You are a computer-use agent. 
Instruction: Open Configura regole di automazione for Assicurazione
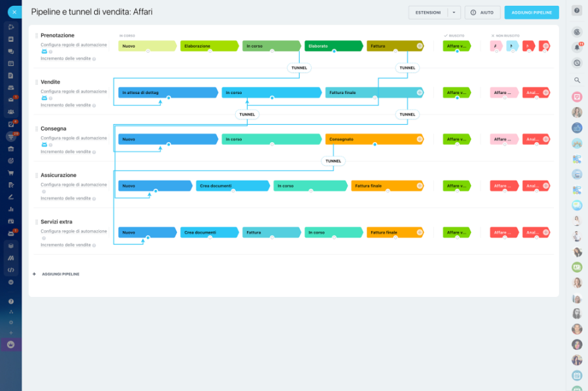pos(74,185)
